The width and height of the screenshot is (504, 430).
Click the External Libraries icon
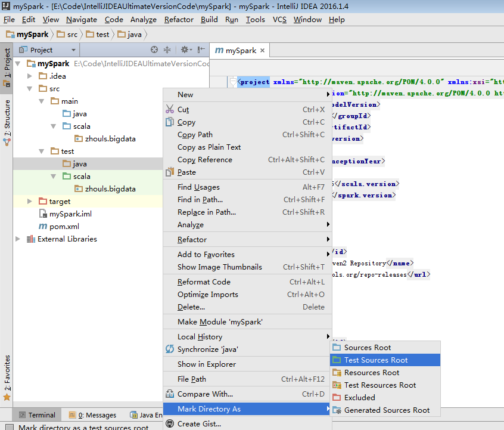tap(31, 239)
